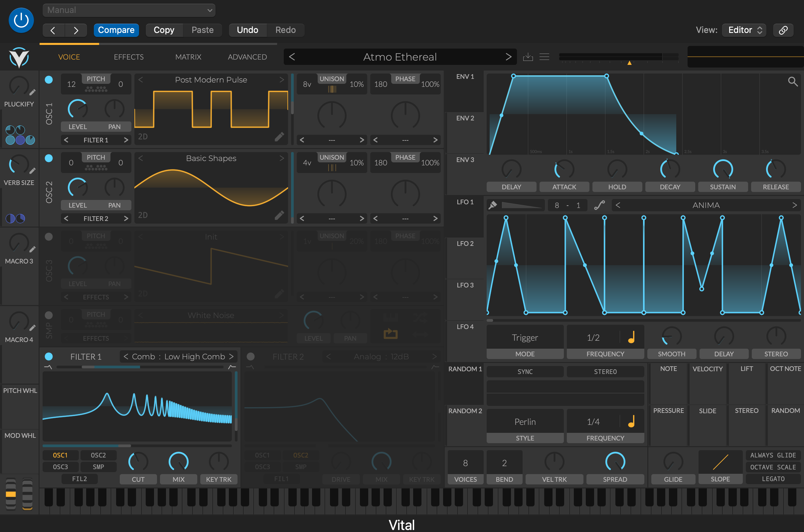The image size is (804, 532).
Task: Edit PLUCKIFY macro with pencil icon
Action: (32, 92)
